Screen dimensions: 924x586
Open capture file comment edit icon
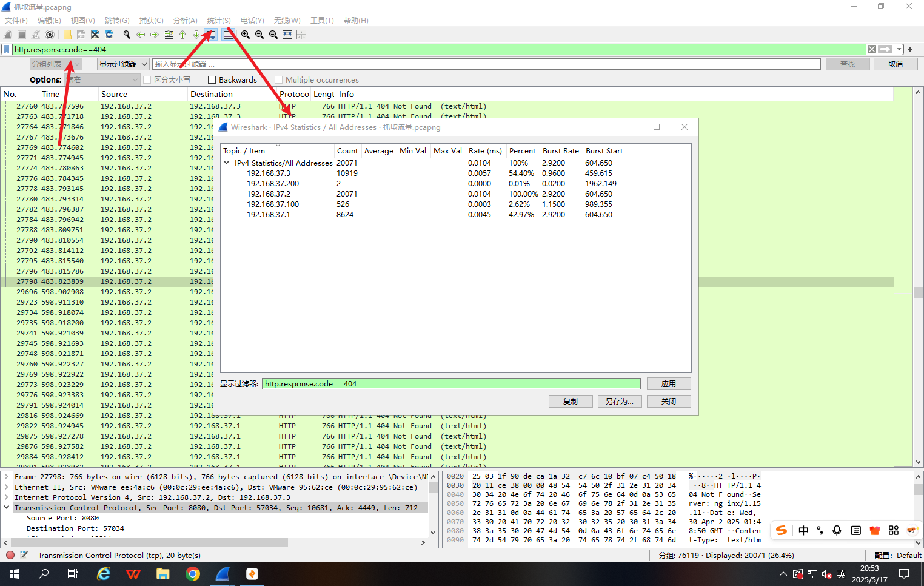(24, 555)
